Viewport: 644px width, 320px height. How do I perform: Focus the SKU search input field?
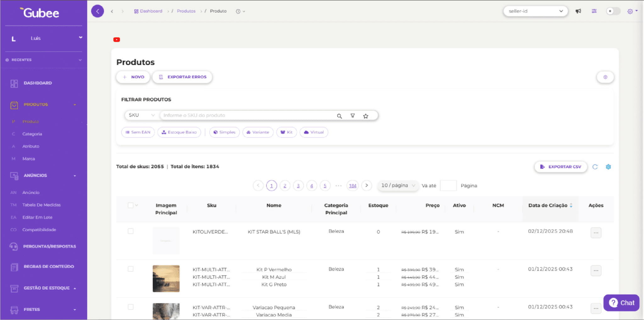247,115
